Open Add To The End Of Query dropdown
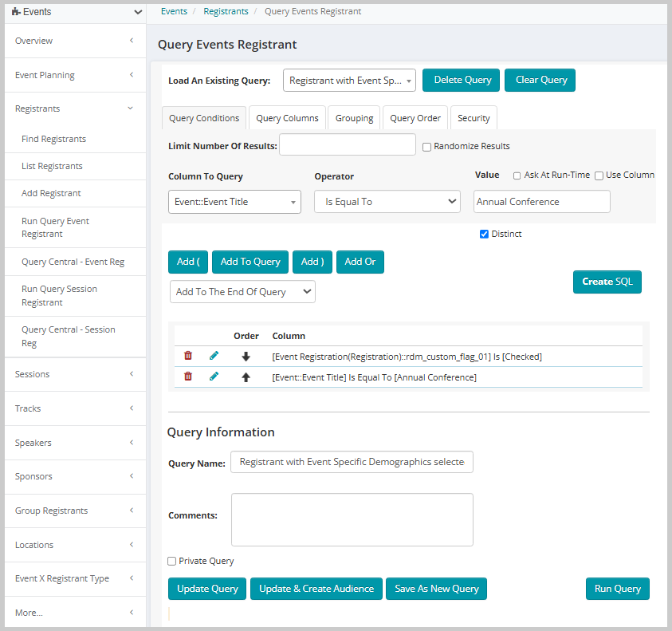672x631 pixels. point(242,292)
